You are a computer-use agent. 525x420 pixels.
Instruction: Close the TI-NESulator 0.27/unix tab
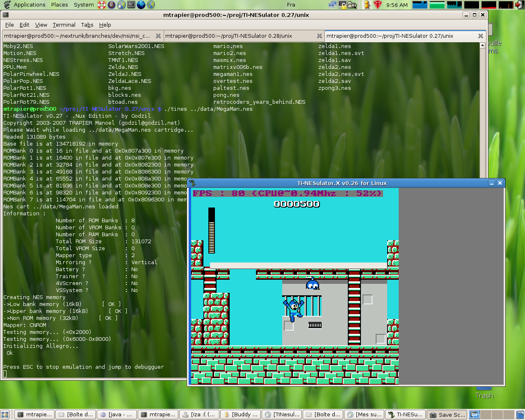click(481, 36)
